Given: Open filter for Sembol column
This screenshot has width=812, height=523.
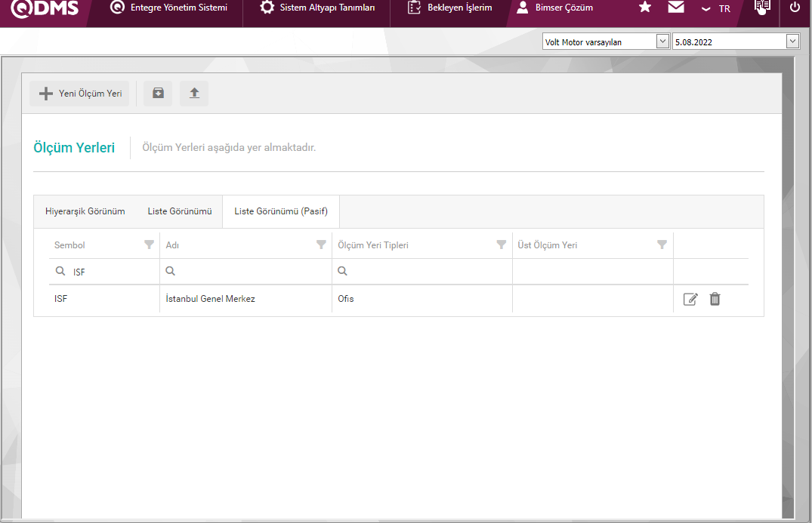Looking at the screenshot, I should (x=149, y=245).
